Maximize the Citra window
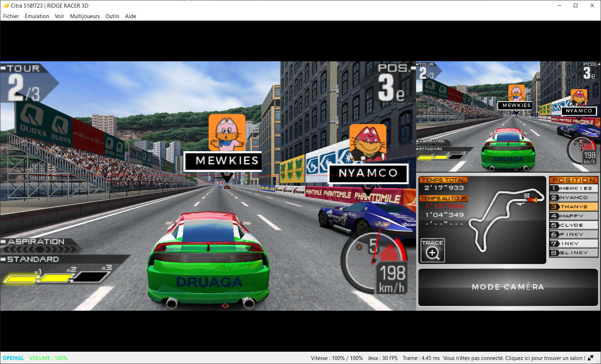The height and width of the screenshot is (364, 601). (576, 5)
